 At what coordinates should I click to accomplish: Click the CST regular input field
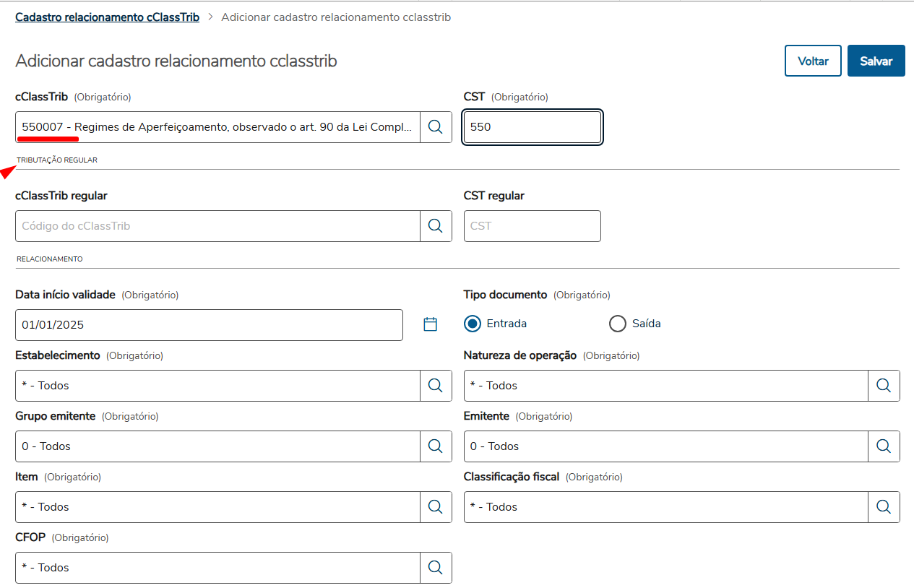tap(532, 226)
